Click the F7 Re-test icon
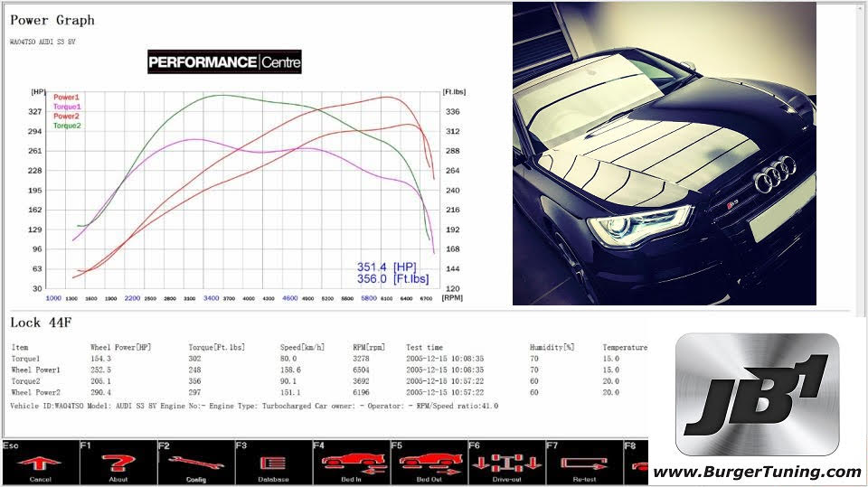Viewport: 868px width, 487px height. tap(583, 464)
